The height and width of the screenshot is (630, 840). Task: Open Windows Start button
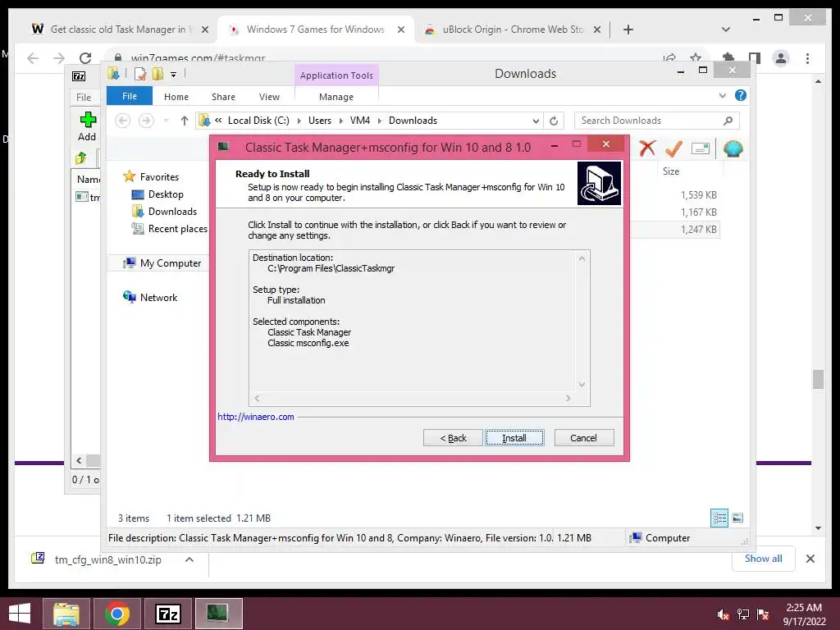20,614
